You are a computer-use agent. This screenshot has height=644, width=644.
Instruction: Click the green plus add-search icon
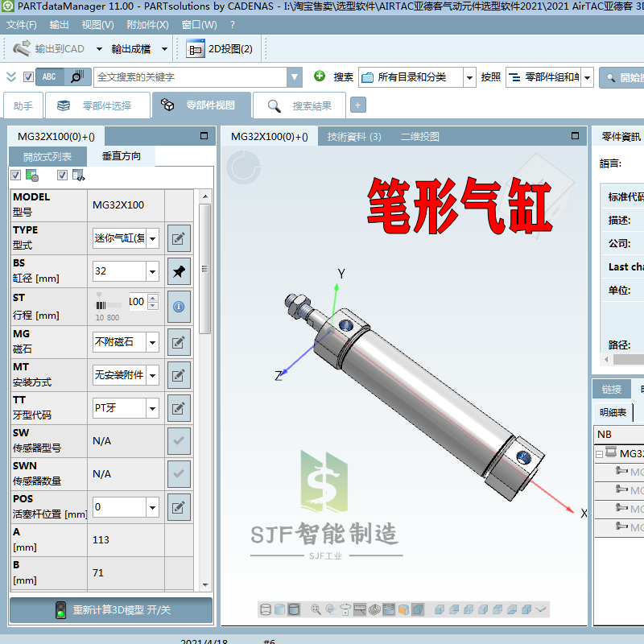[x=319, y=76]
